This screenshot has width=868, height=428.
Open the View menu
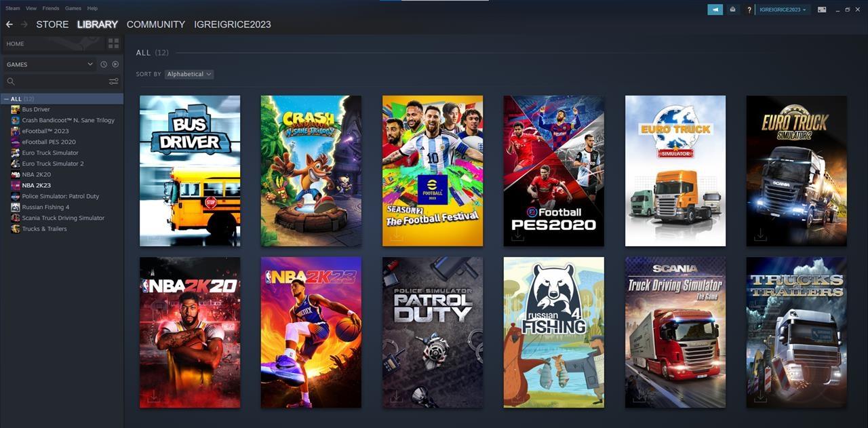pos(31,8)
